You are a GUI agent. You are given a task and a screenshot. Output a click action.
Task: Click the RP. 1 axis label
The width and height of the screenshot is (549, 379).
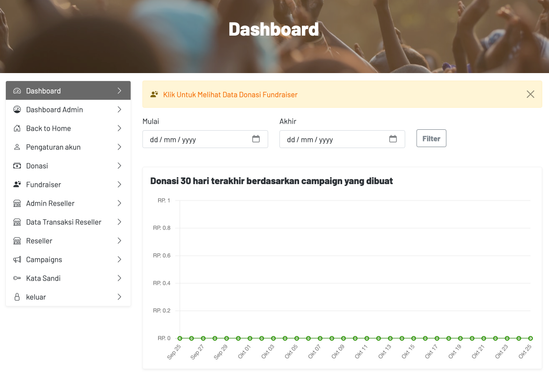(164, 200)
